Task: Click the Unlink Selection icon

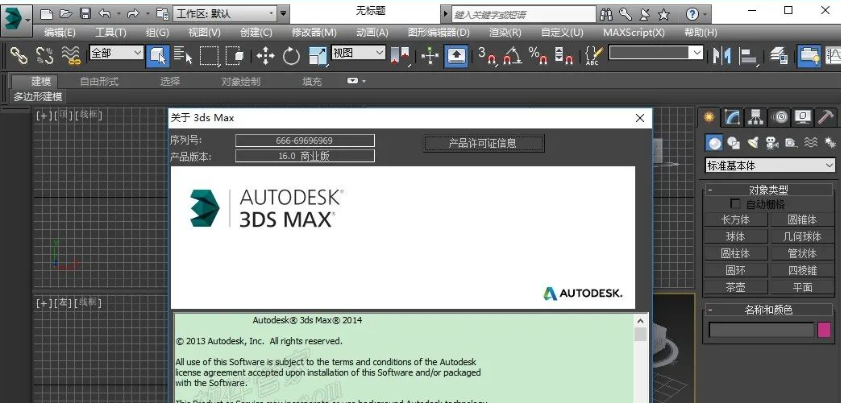Action: tap(45, 55)
